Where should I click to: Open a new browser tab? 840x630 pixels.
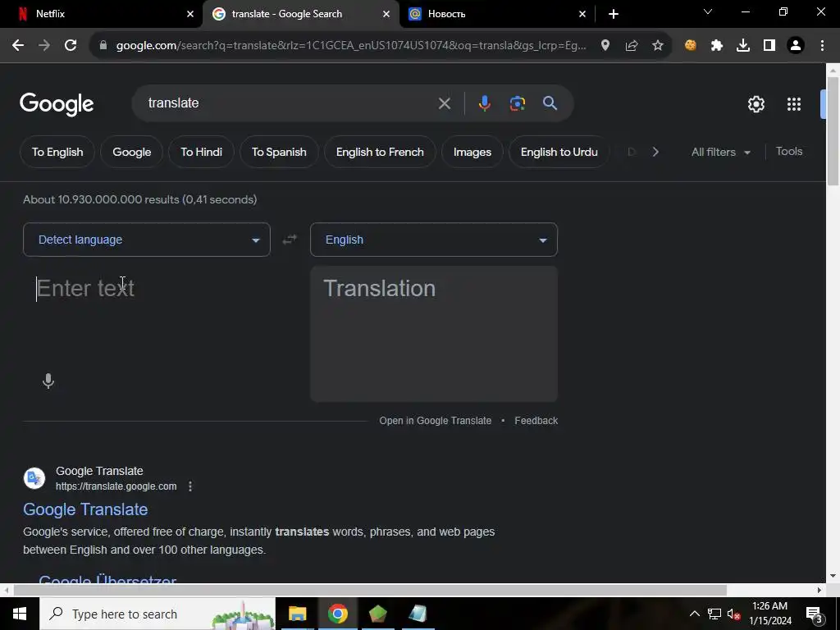coord(614,14)
